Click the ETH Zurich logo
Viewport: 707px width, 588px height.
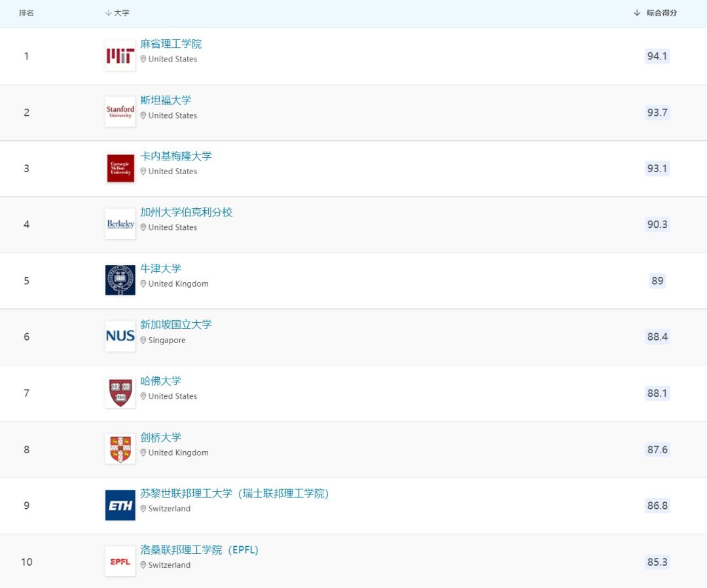pyautogui.click(x=120, y=505)
